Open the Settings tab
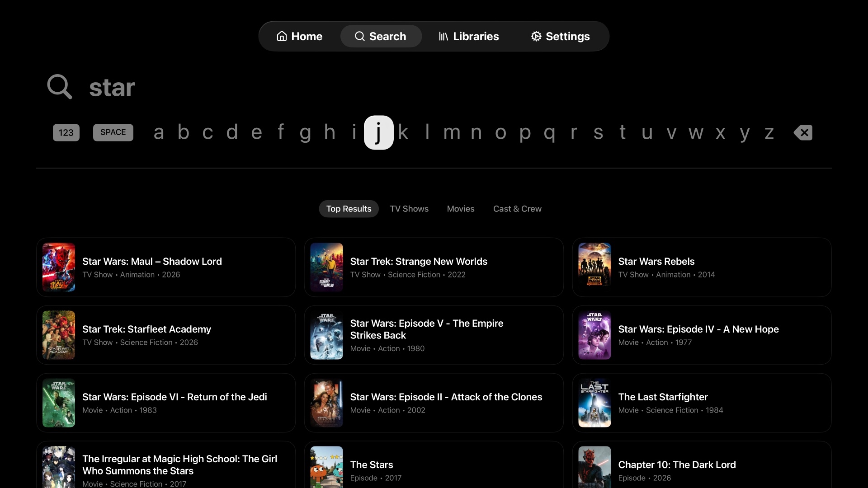868x488 pixels. (560, 36)
